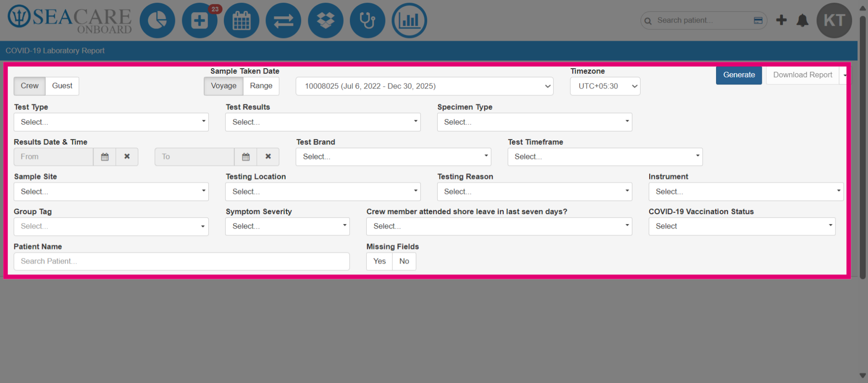Expand the shore leave question dropdown
Image resolution: width=868 pixels, height=383 pixels.
(x=499, y=226)
